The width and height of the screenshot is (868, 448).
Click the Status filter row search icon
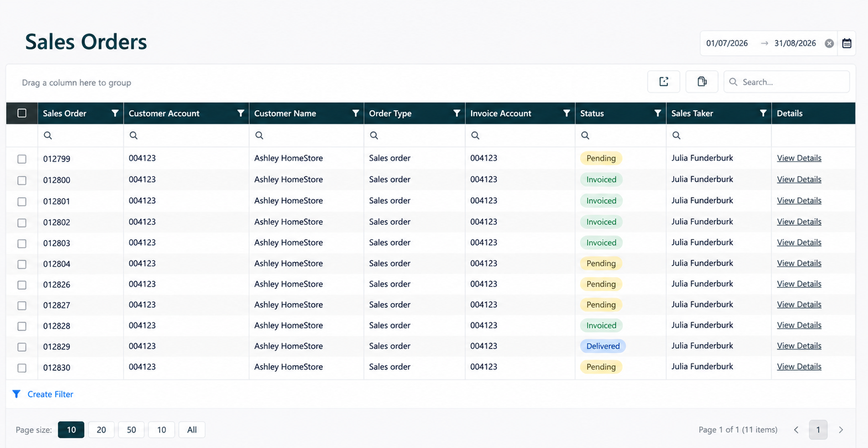click(x=585, y=136)
